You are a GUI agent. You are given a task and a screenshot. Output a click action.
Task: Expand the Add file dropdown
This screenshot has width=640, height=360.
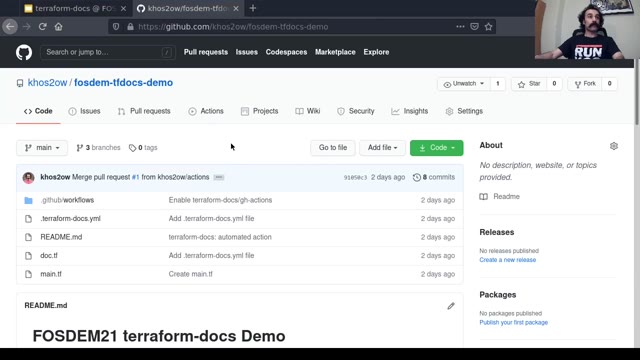(x=382, y=148)
